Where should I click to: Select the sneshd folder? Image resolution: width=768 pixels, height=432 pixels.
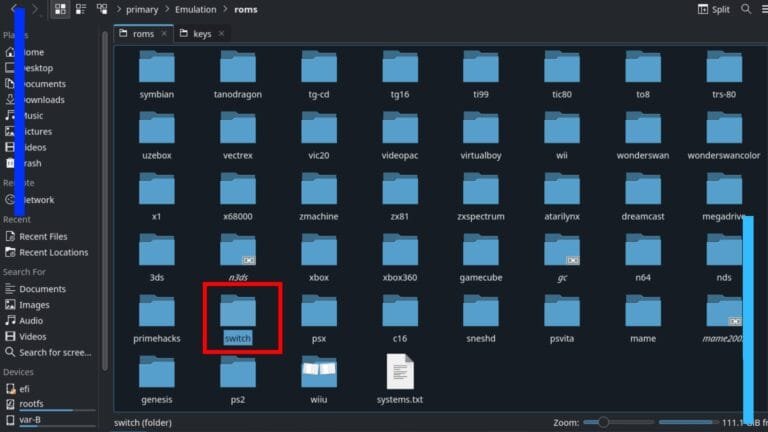(x=481, y=319)
